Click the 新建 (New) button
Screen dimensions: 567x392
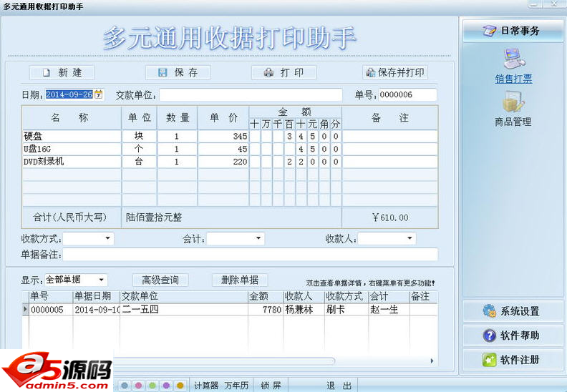(x=62, y=73)
